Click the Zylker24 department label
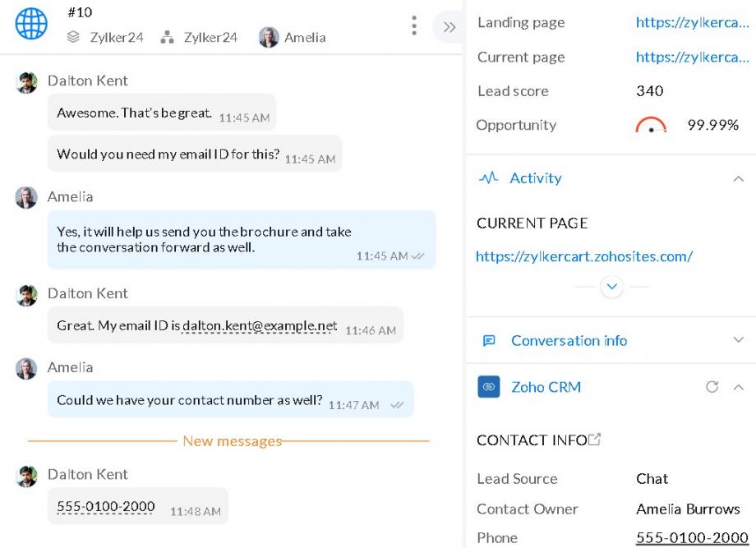This screenshot has height=548, width=756. click(210, 37)
